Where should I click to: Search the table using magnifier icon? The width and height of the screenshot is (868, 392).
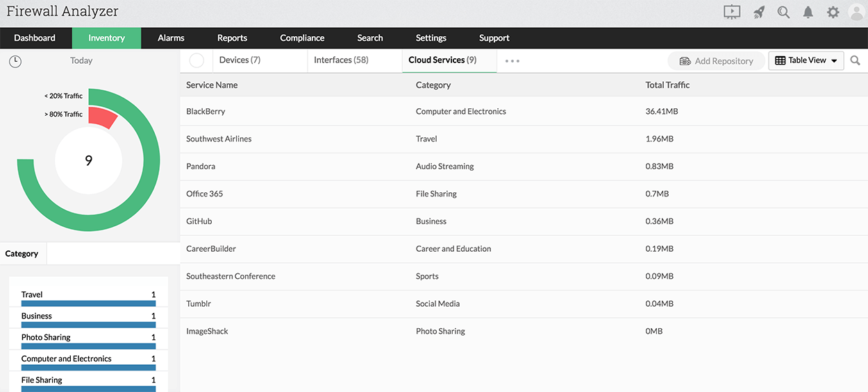click(x=856, y=61)
